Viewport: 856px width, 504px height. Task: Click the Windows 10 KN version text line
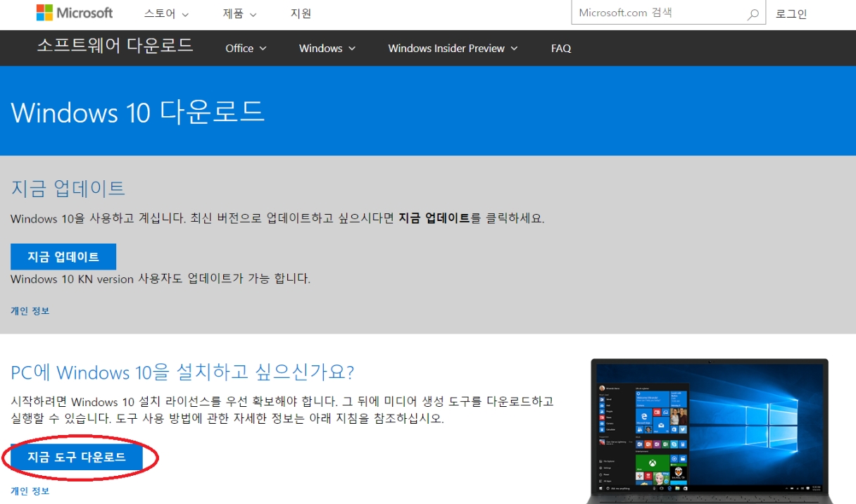point(160,279)
